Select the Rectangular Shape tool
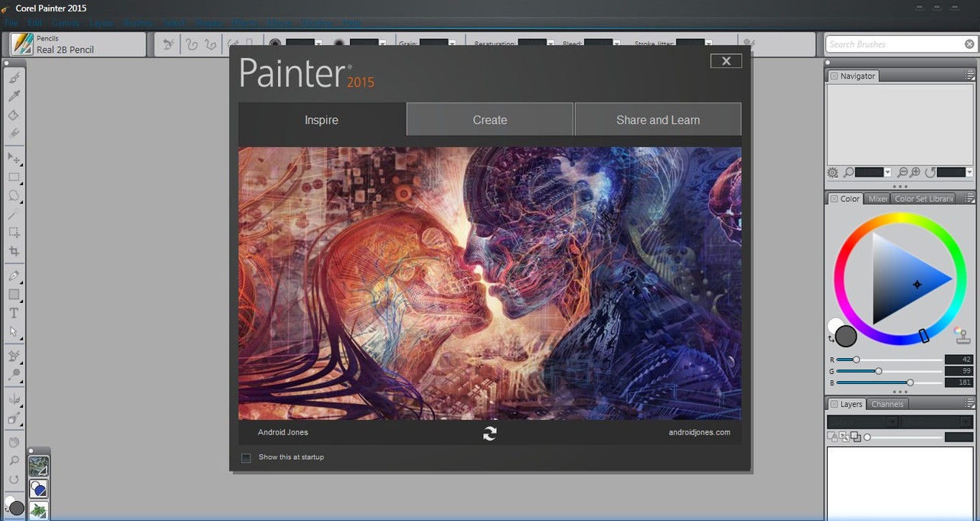 point(14,295)
